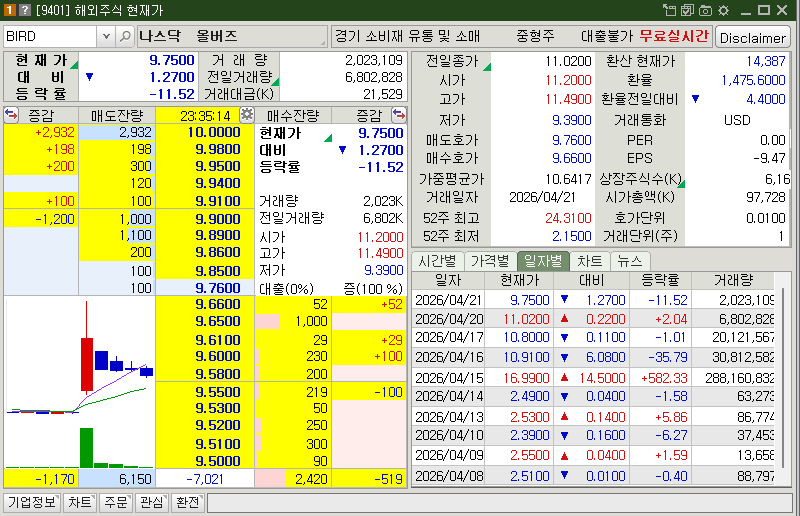
Task: Click ask quantity 2,932
Action: tap(117, 132)
